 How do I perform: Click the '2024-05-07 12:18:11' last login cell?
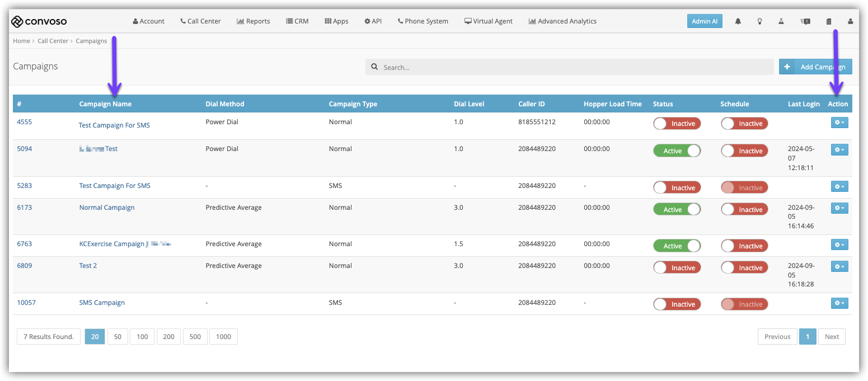click(x=801, y=158)
